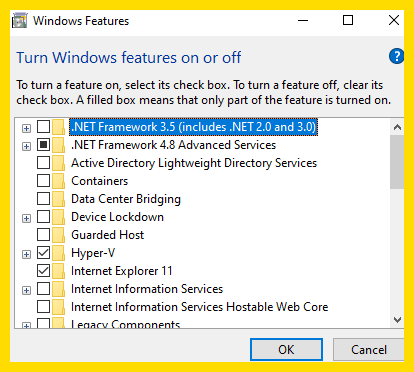Enable the .NET Framework 3.5 checkbox
Image resolution: width=414 pixels, height=372 pixels.
tap(43, 127)
